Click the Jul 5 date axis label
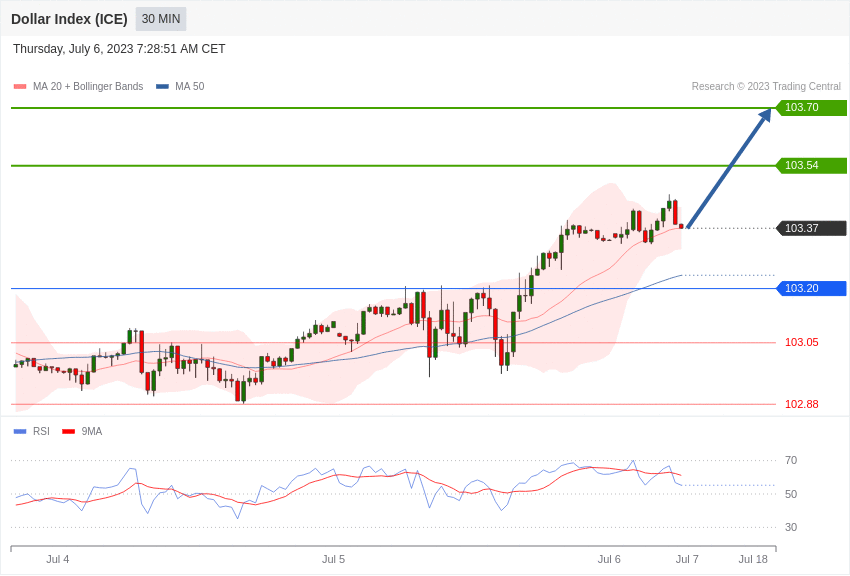The height and width of the screenshot is (576, 850). [x=333, y=559]
